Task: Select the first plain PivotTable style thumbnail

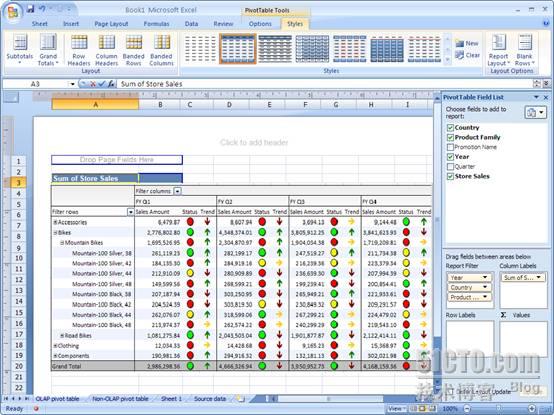Action: click(x=200, y=49)
